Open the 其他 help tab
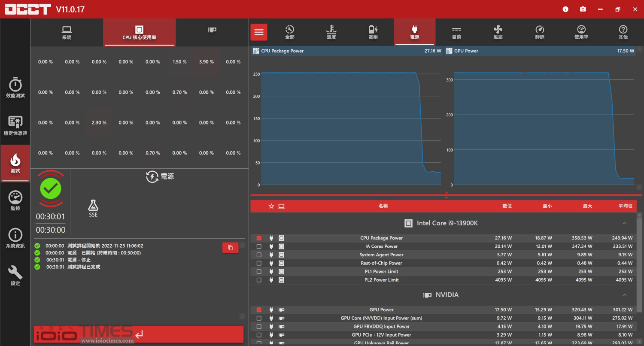Viewport: 644px width, 346px height. 623,32
